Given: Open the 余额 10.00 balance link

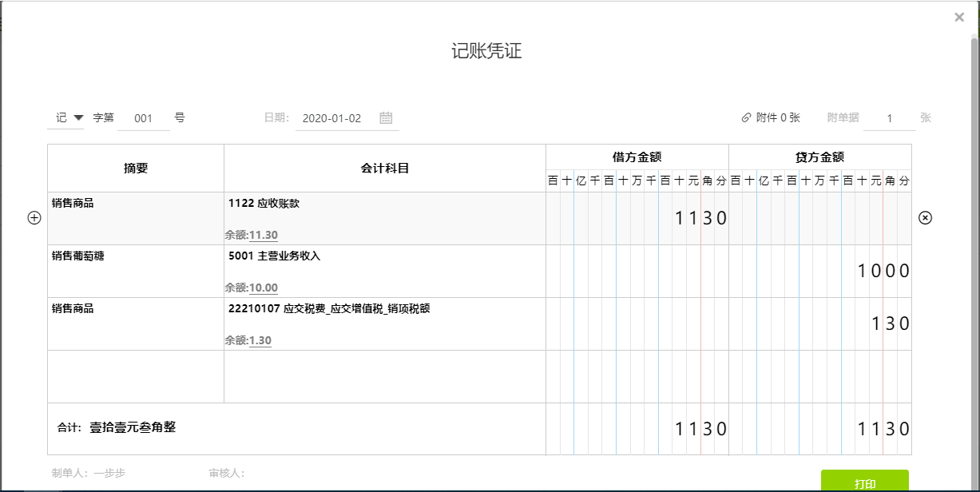Looking at the screenshot, I should [x=263, y=288].
